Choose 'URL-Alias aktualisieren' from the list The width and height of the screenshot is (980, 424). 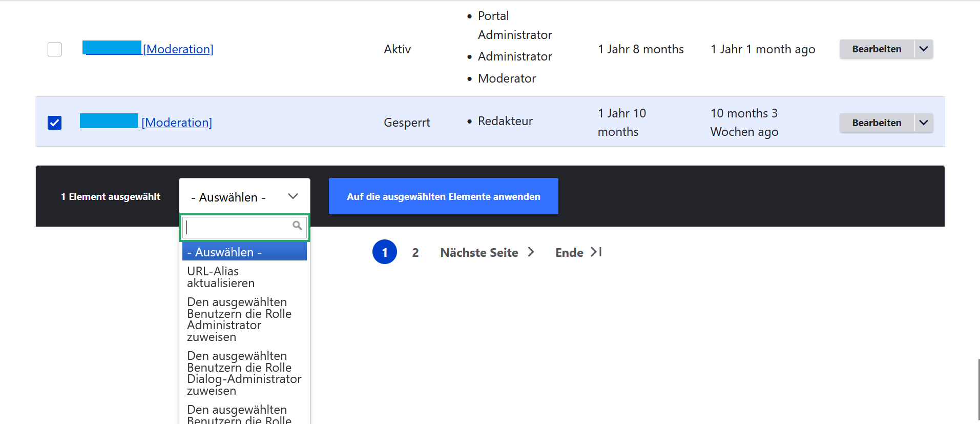pos(244,277)
